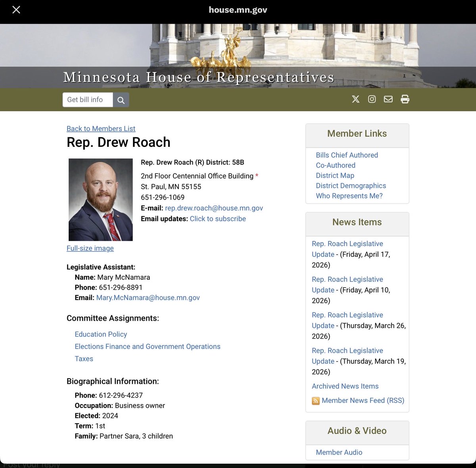The height and width of the screenshot is (468, 476).
Task: Click the News Items panel heading
Action: (x=357, y=222)
